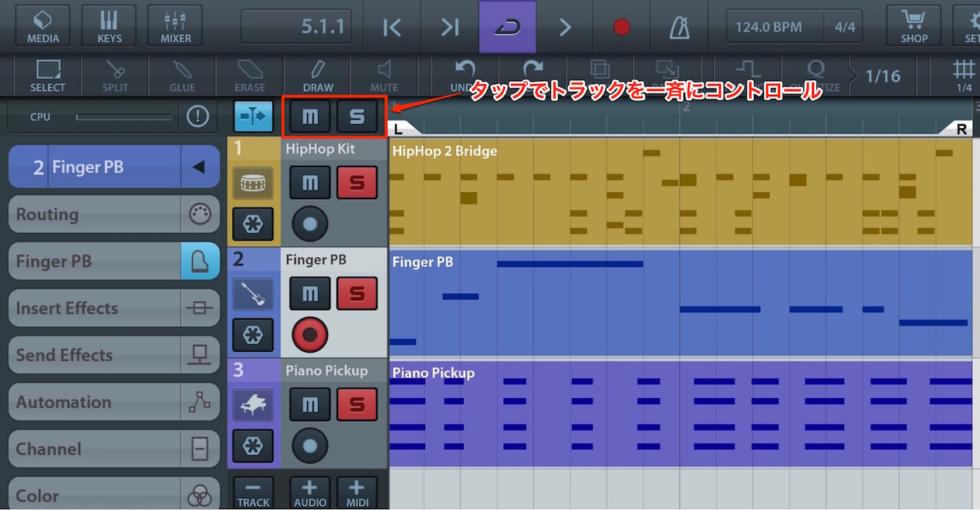Open the KEYS keyboard panel
The height and width of the screenshot is (510, 980).
(x=109, y=26)
